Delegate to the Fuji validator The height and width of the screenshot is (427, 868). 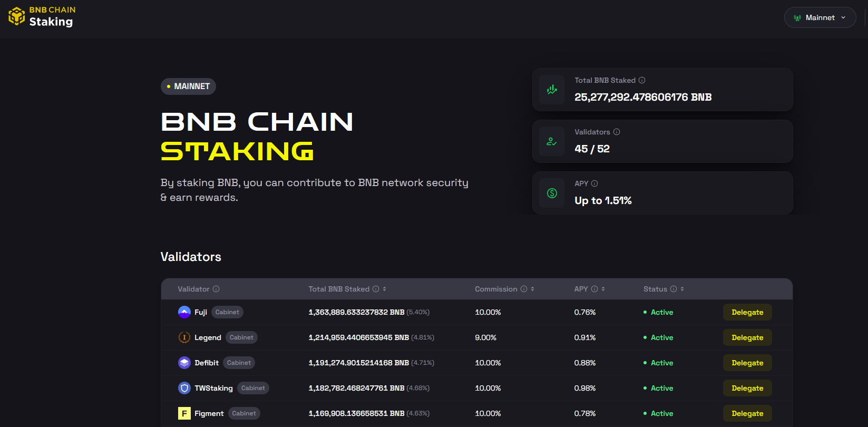point(747,312)
